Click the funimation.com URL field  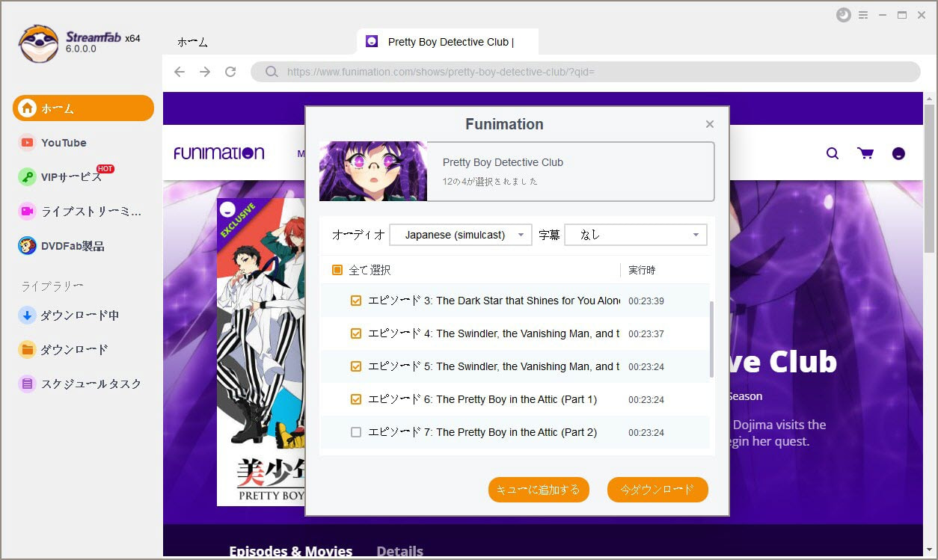(x=585, y=72)
